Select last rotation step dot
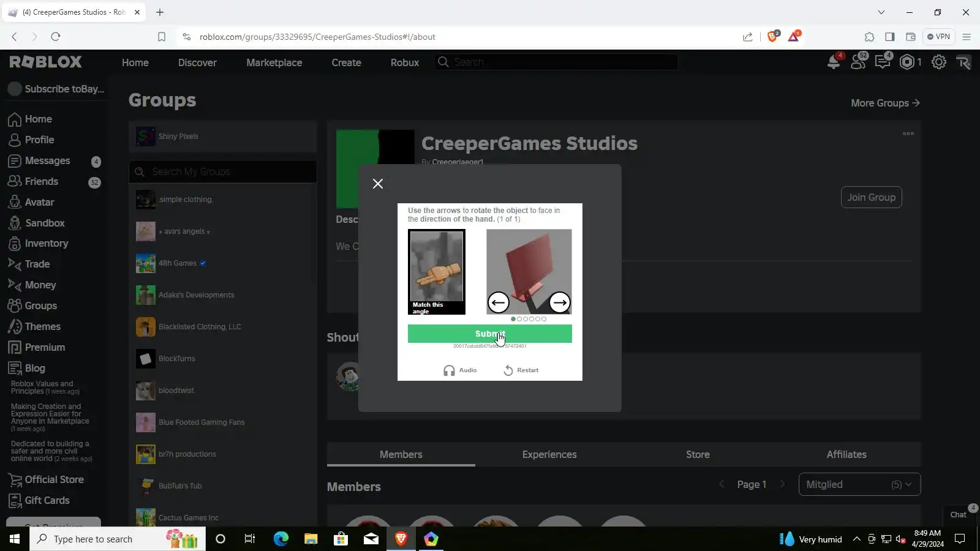Screen dimensions: 980x551 [x=544, y=319]
